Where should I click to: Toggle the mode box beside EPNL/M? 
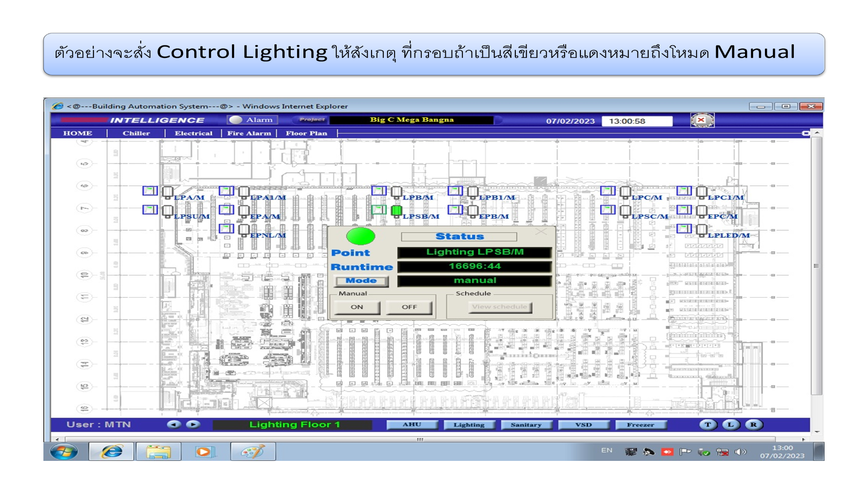(x=226, y=229)
